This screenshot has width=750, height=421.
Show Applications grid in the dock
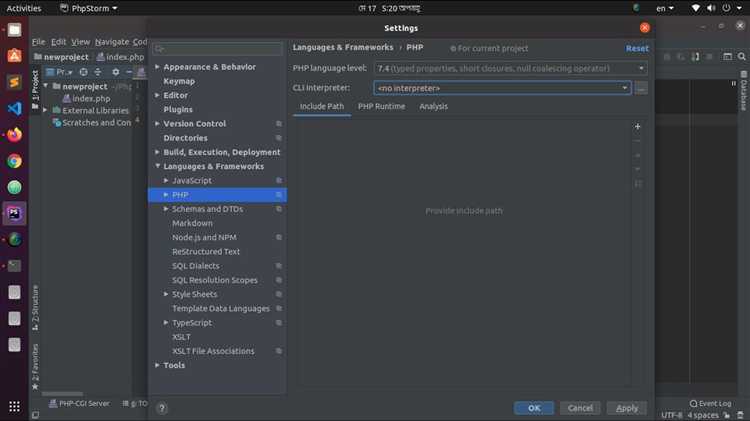pos(14,407)
